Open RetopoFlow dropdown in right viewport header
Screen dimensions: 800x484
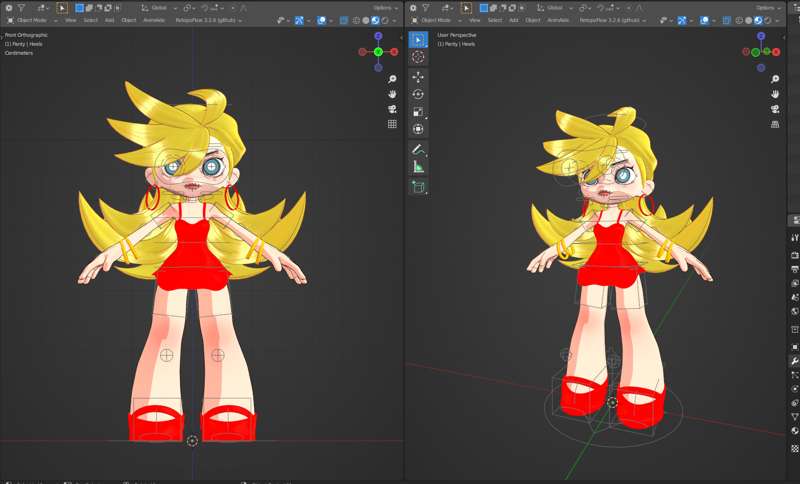click(612, 20)
